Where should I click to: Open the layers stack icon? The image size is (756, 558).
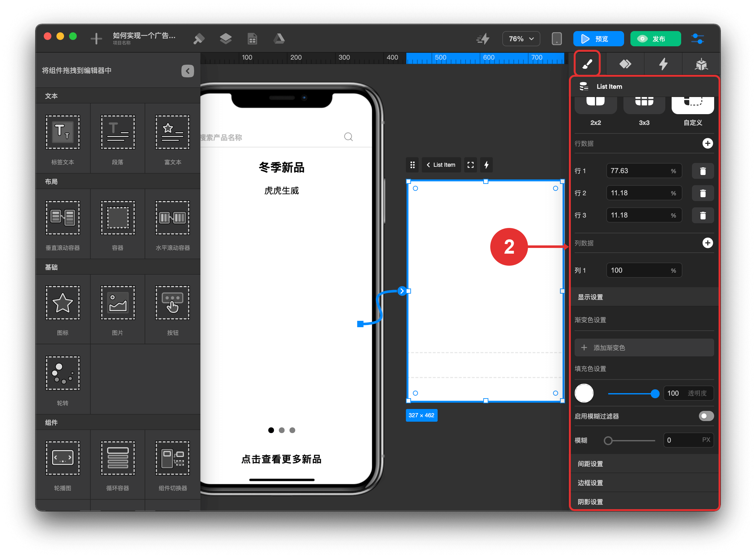tap(226, 39)
